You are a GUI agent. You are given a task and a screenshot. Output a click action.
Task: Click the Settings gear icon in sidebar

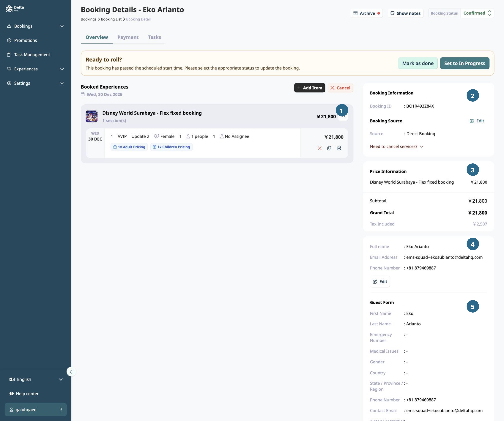tap(9, 83)
